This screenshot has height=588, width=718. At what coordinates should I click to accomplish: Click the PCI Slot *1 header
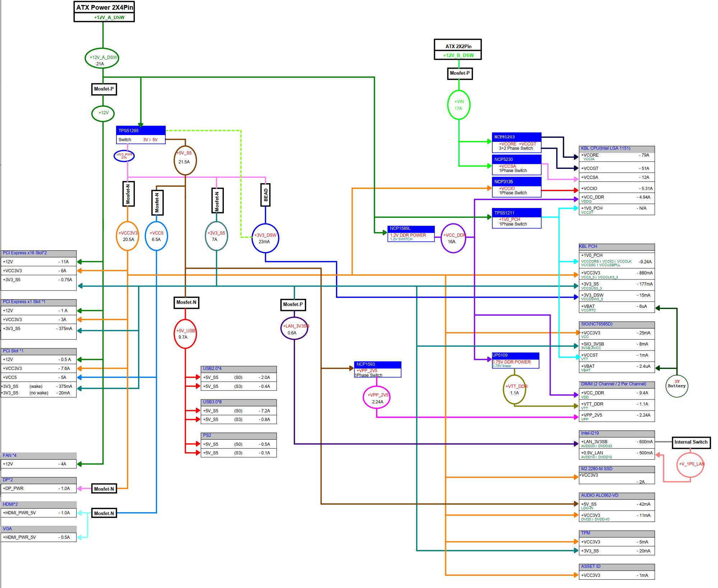coord(38,351)
